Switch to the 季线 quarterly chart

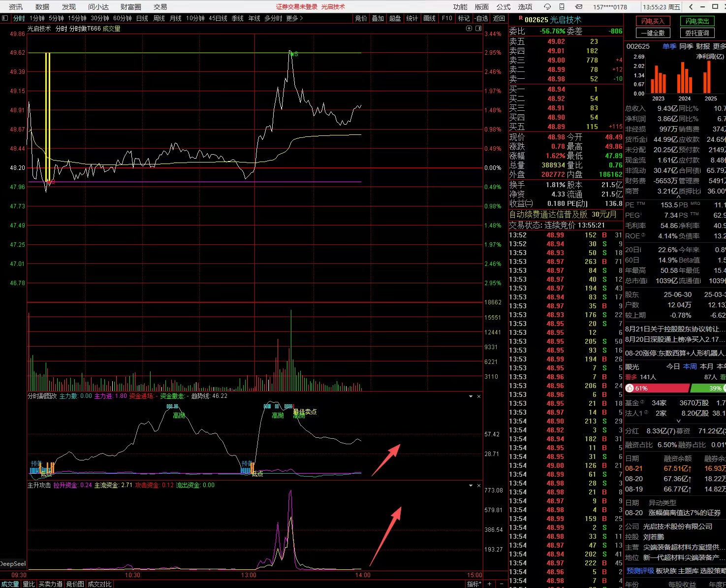pos(238,18)
